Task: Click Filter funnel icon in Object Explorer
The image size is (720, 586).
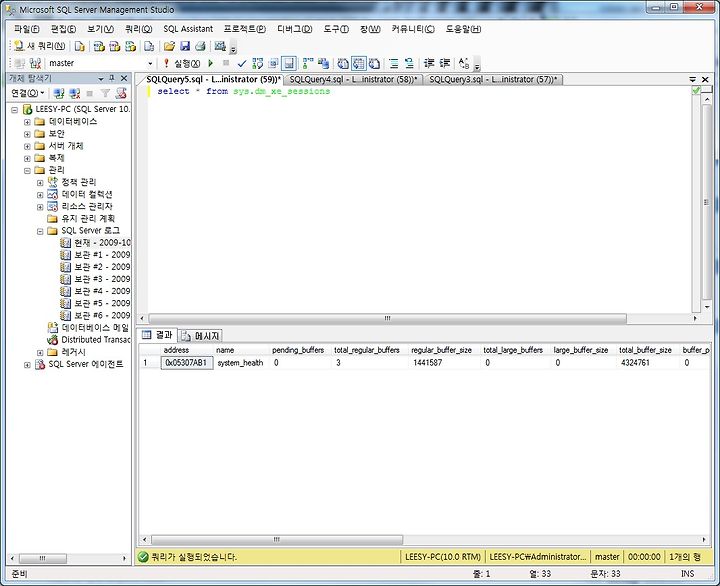Action: click(105, 93)
